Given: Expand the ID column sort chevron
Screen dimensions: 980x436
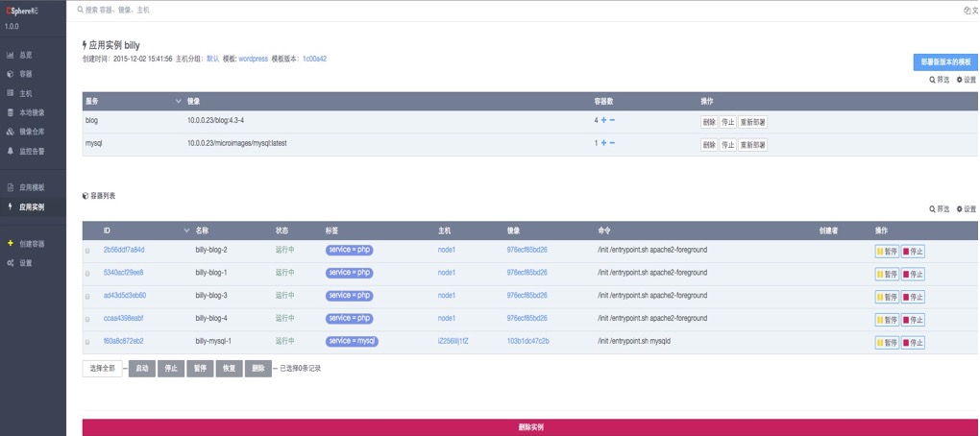Looking at the screenshot, I should tap(187, 230).
